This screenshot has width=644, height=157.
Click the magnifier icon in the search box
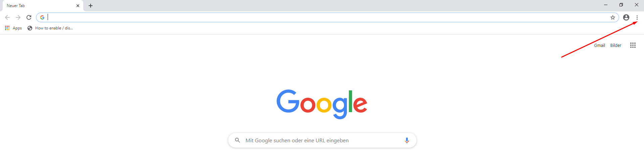237,140
